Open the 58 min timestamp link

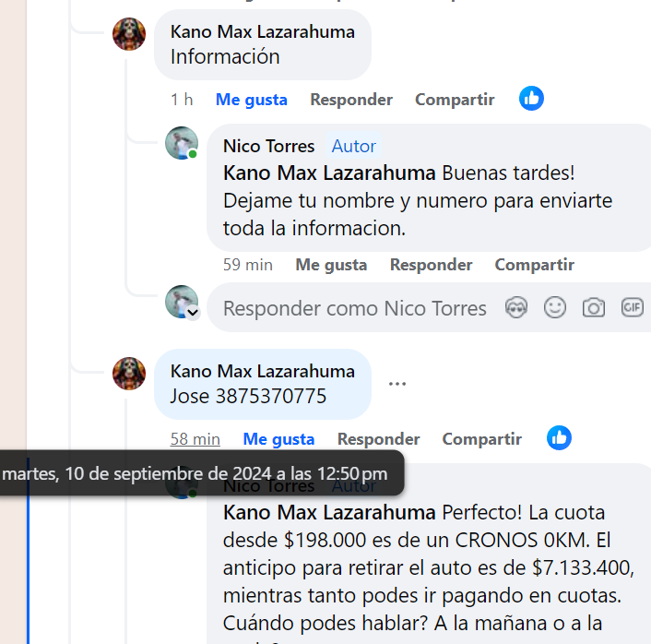(195, 439)
